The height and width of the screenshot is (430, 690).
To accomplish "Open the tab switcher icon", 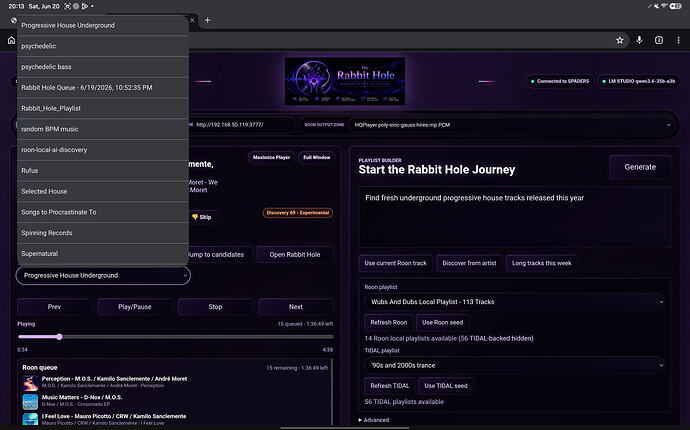I will [659, 40].
